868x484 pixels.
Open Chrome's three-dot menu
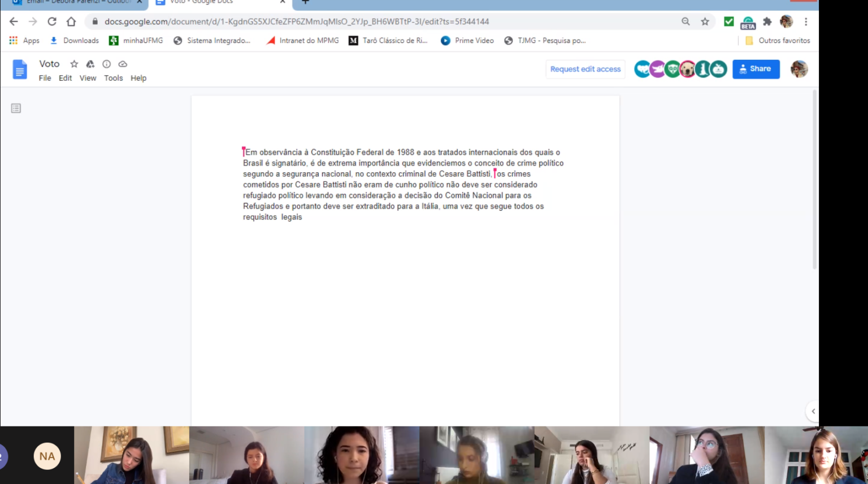pyautogui.click(x=806, y=21)
